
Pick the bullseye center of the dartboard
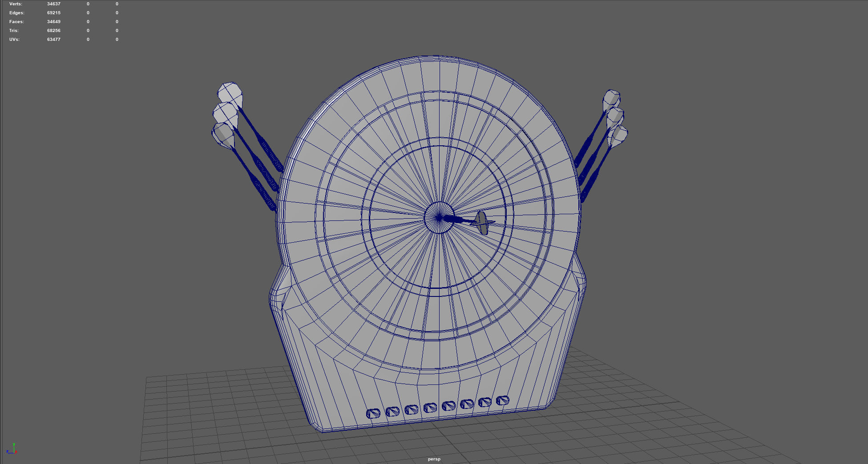[x=439, y=217]
